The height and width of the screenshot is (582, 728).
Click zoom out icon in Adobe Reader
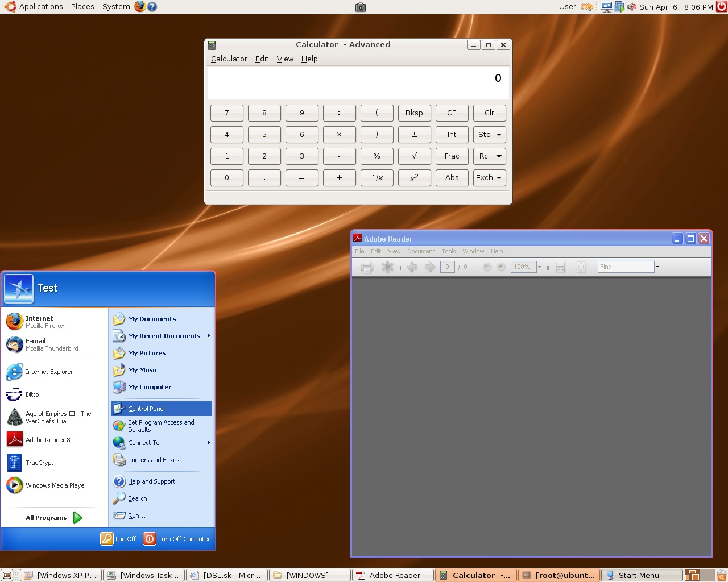click(487, 267)
